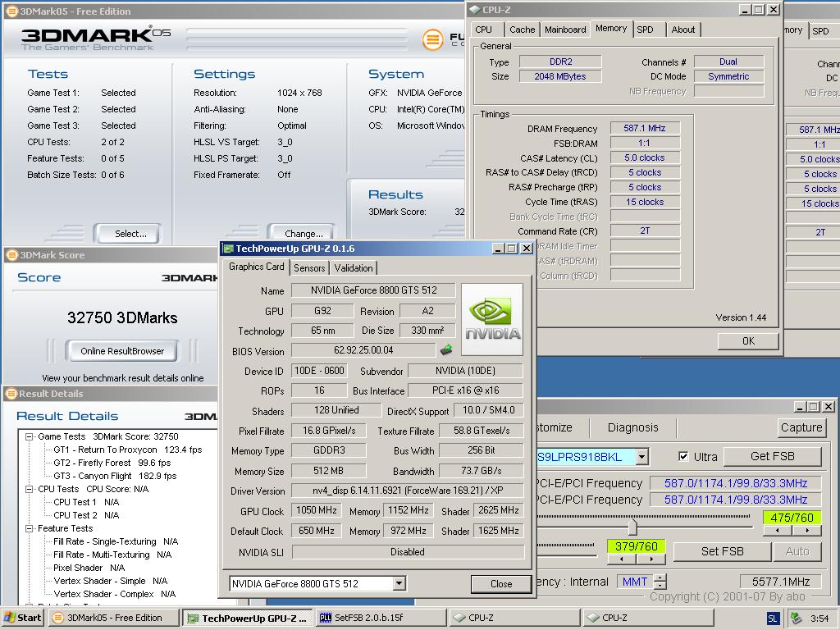Open the About tab in CPU-Z
The width and height of the screenshot is (840, 630).
tap(683, 30)
